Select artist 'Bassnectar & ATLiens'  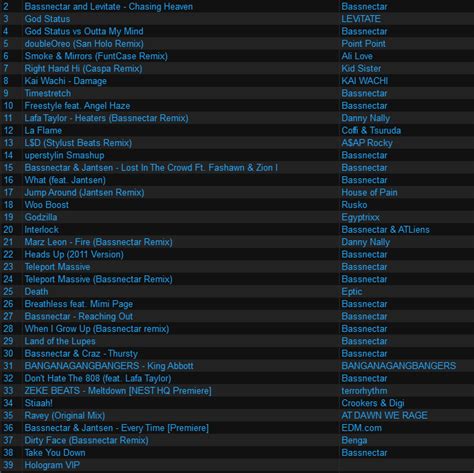[x=385, y=230]
